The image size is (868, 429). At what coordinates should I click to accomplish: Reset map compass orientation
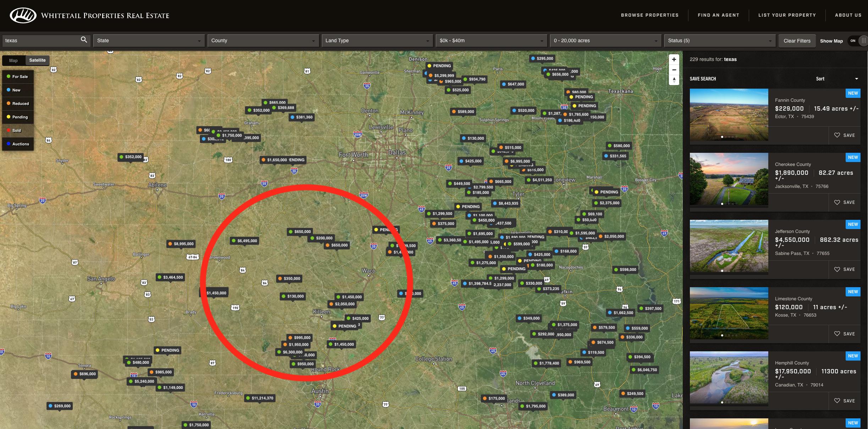point(674,80)
